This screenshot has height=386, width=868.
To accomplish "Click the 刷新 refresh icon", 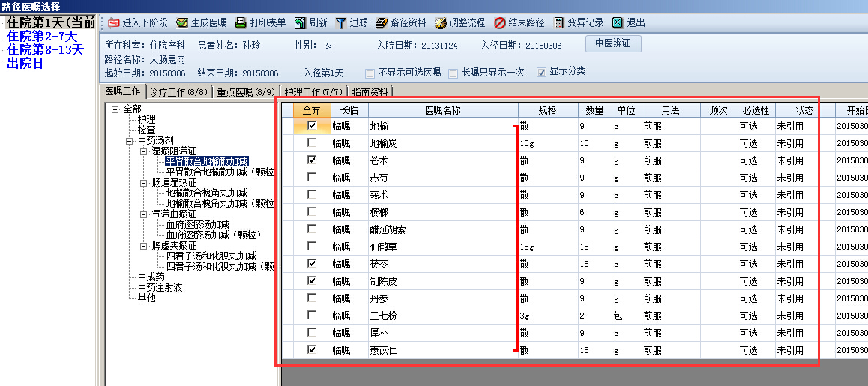I will (300, 23).
